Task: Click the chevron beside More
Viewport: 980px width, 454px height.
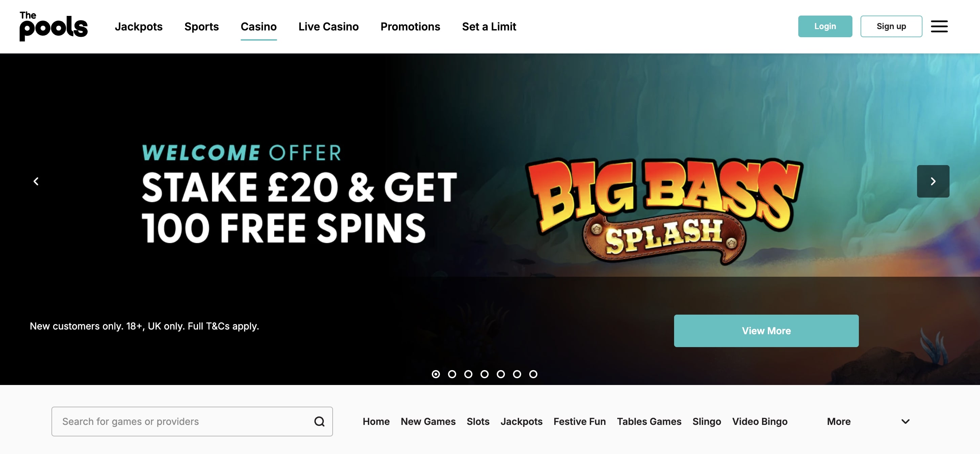Action: tap(906, 421)
